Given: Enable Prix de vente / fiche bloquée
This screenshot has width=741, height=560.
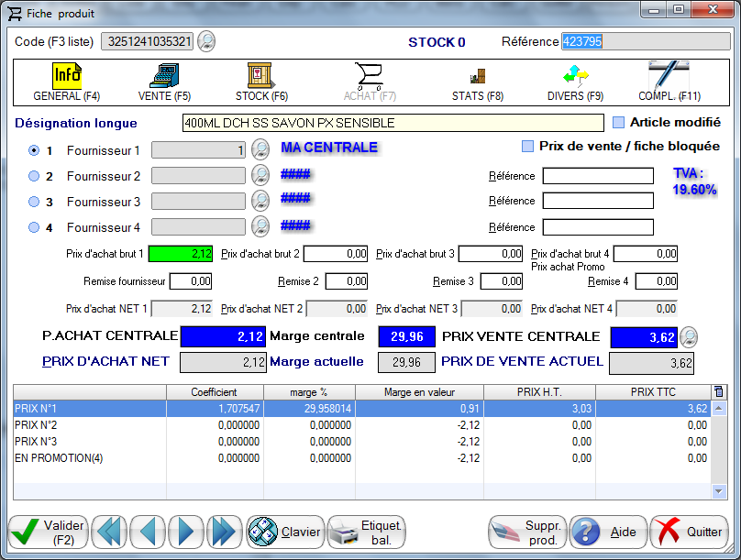Looking at the screenshot, I should pos(527,147).
